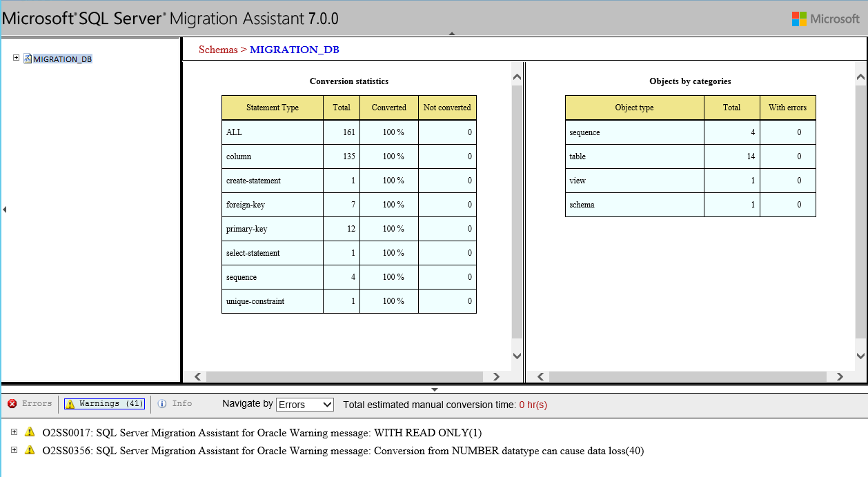868x477 pixels.
Task: Collapse the left tree panel arrow
Action: tap(4, 209)
